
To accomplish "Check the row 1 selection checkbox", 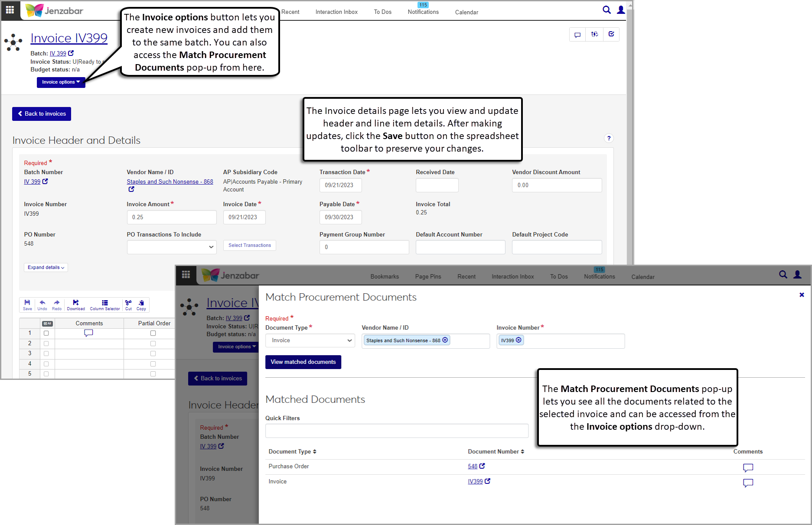I will 46,333.
